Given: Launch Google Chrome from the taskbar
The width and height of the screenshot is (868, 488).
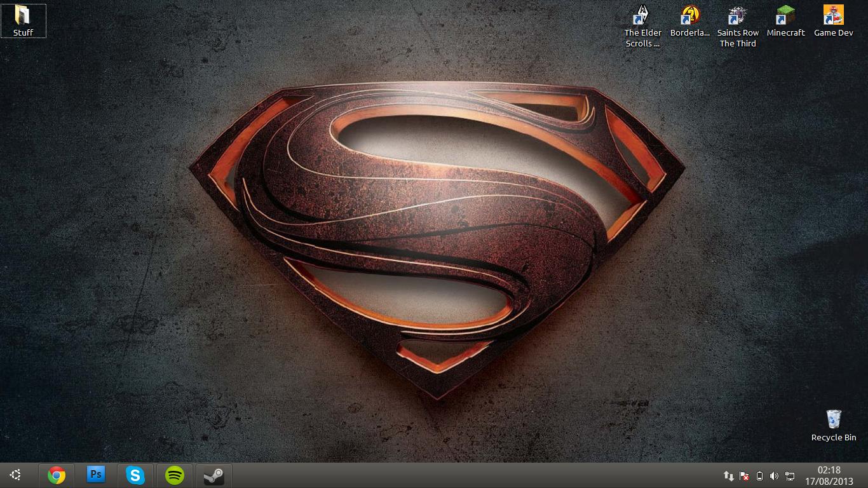Looking at the screenshot, I should [x=57, y=475].
